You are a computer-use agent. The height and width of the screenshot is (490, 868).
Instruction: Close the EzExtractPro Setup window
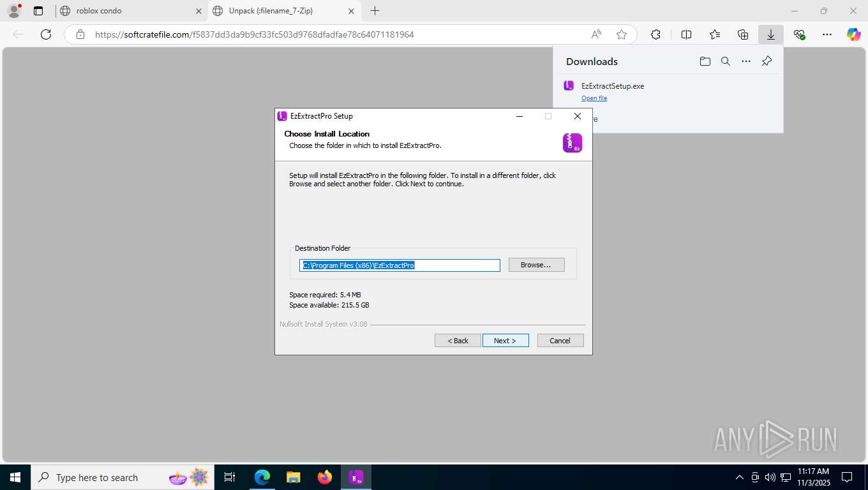[x=578, y=116]
